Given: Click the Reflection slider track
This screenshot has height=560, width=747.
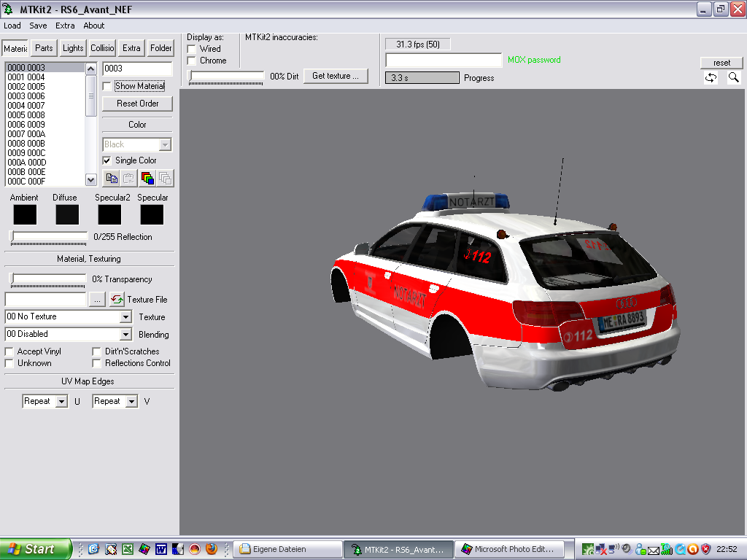Looking at the screenshot, I should click(49, 237).
